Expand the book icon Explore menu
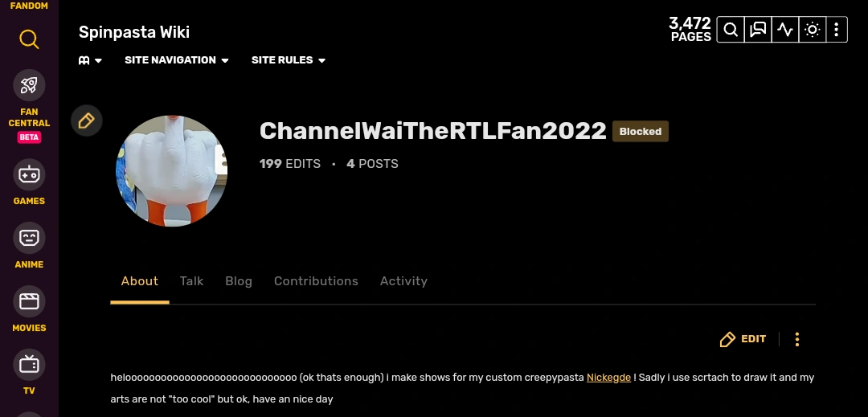The height and width of the screenshot is (417, 868). coord(90,60)
